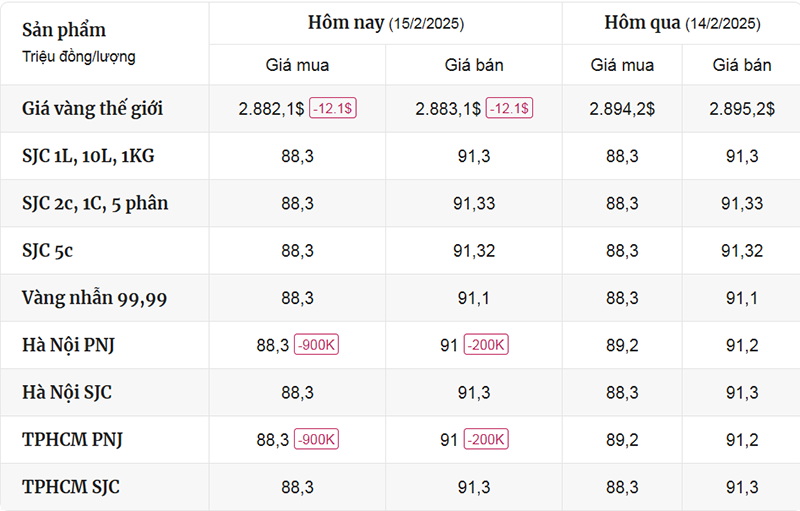
Task: Click the Giá bán header under Hôm qua
Action: 742,65
